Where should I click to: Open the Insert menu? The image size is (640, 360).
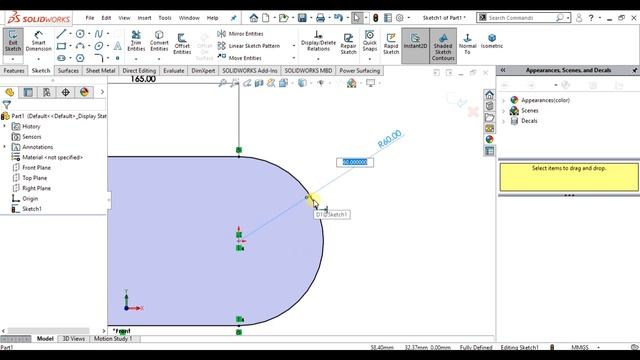(x=144, y=18)
